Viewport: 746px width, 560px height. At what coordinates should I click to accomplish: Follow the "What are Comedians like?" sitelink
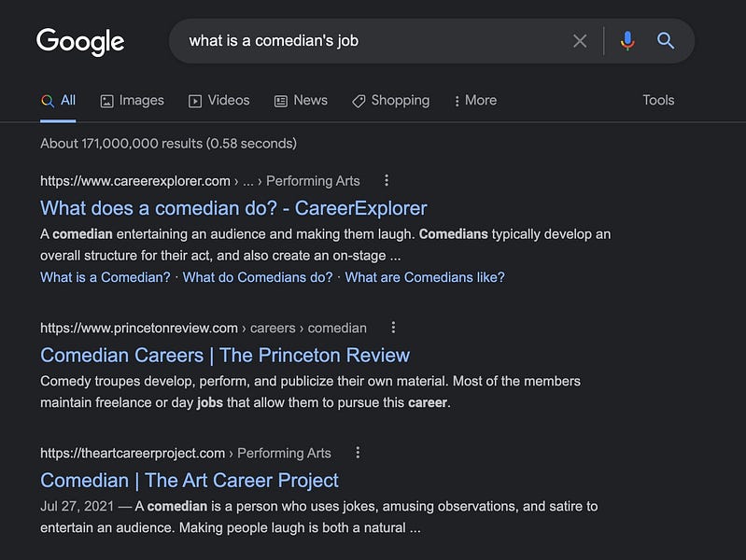(425, 277)
